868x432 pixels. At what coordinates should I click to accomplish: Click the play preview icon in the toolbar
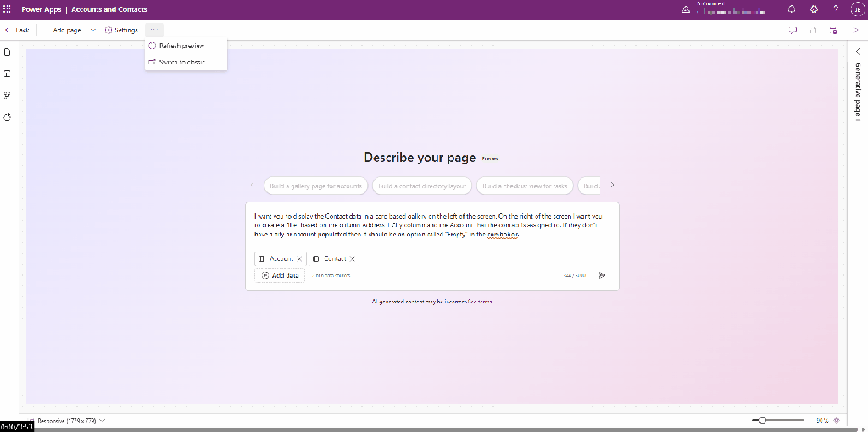click(855, 30)
